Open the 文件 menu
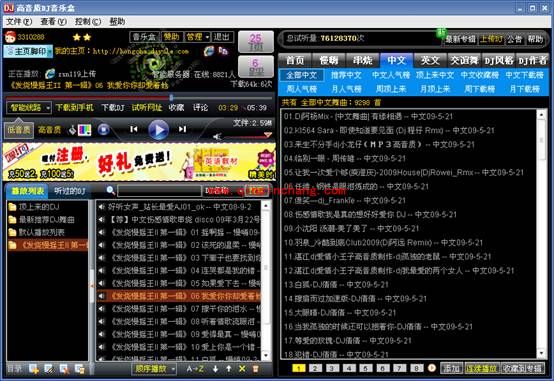This screenshot has width=554, height=381. pos(19,22)
